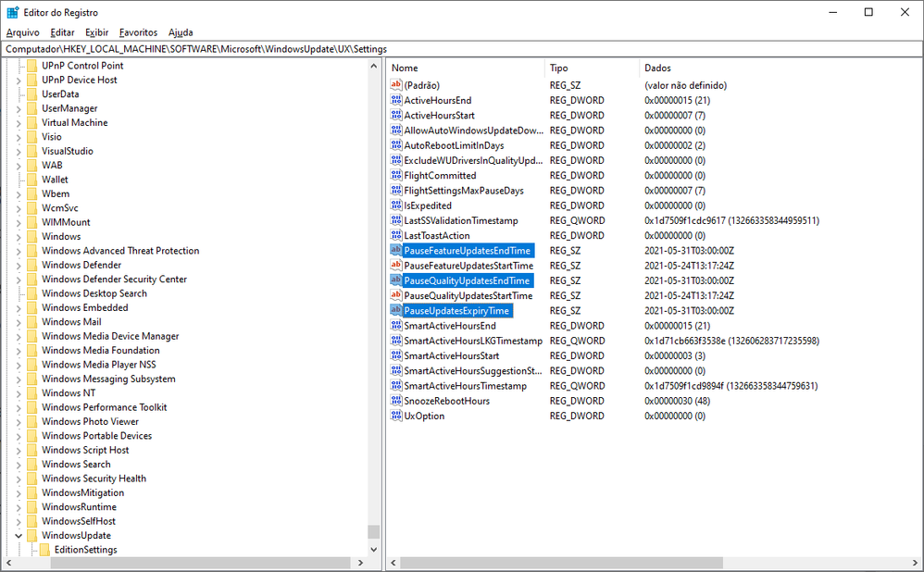Click the Windows Defender folder icon
Screen dimensions: 924x572
point(31,265)
